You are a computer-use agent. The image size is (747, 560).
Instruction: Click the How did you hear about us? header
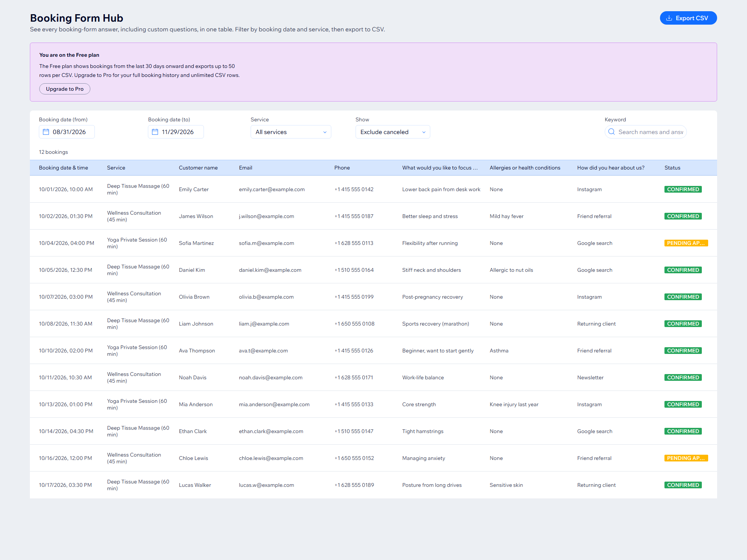pyautogui.click(x=611, y=168)
